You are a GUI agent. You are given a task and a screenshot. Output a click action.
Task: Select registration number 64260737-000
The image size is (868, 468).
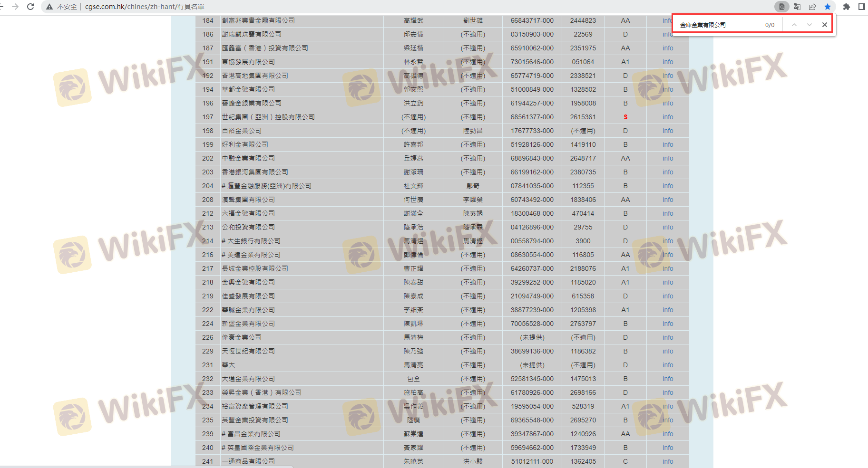(x=532, y=268)
